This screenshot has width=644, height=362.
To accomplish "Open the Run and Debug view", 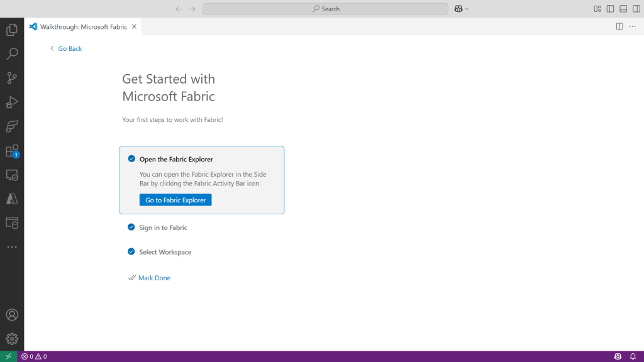I will click(x=12, y=102).
